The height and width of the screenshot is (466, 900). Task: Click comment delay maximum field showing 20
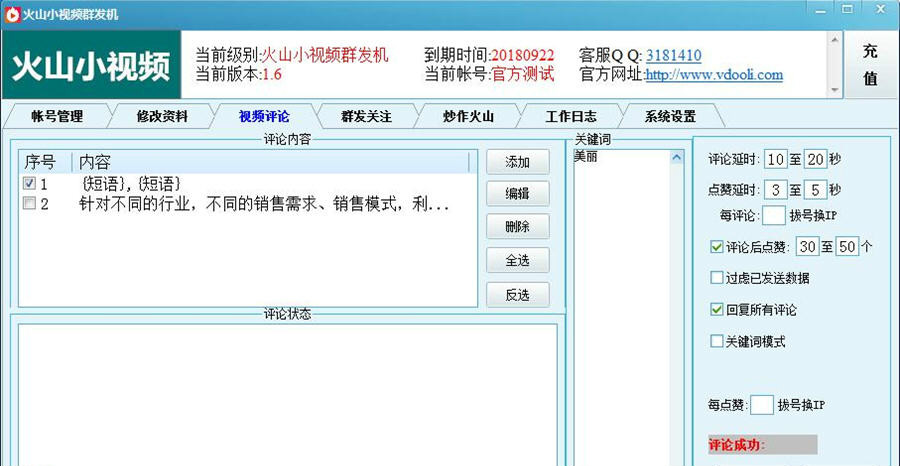816,160
